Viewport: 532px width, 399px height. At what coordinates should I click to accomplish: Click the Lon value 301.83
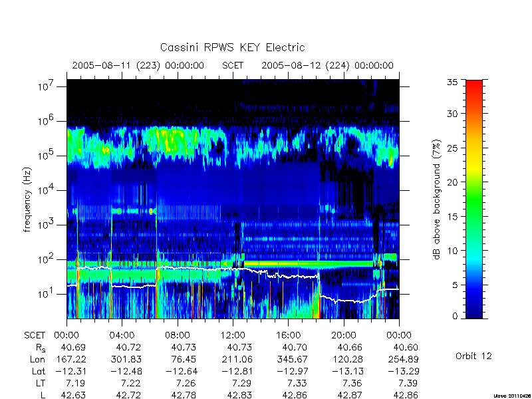[x=126, y=359]
